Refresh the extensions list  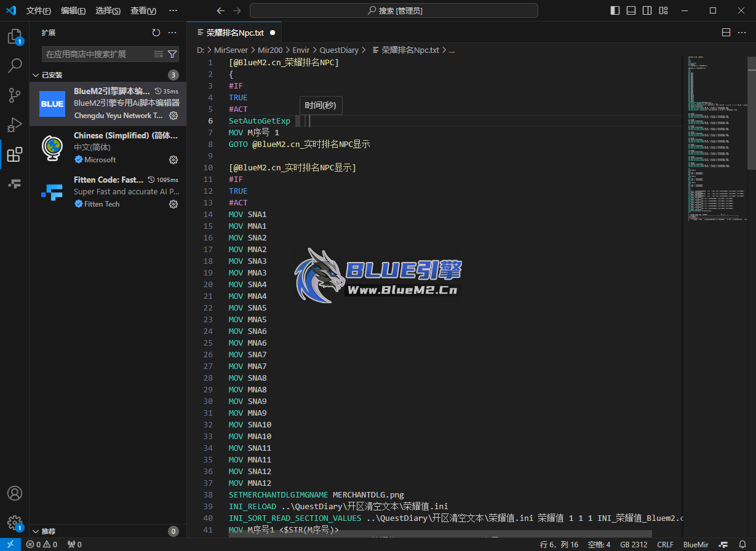coord(156,33)
